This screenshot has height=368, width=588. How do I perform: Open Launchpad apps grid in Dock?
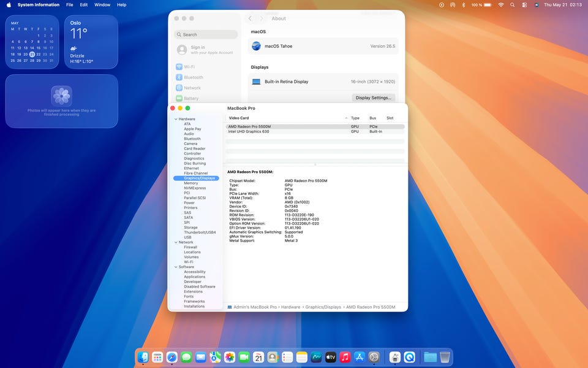(157, 357)
